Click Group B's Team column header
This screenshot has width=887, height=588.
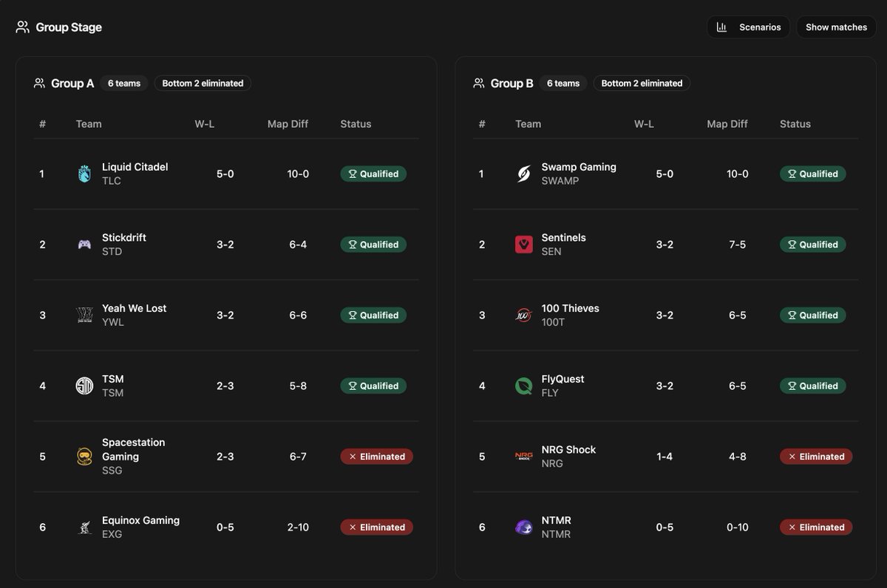[528, 124]
